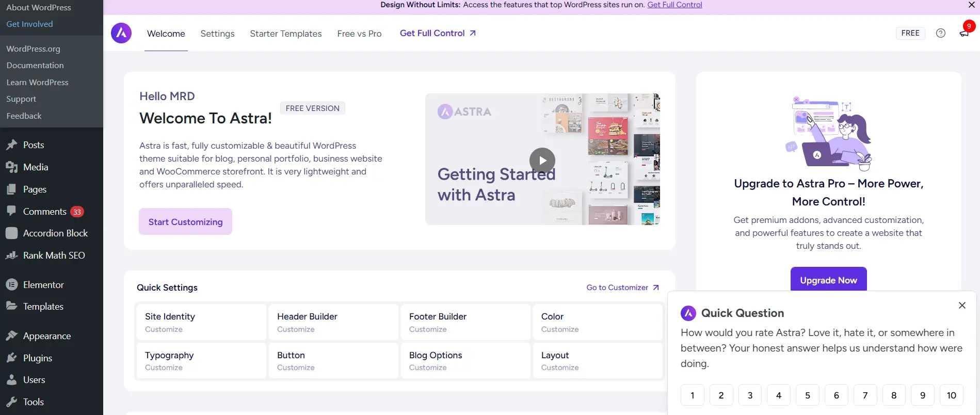Dismiss the top promo banner with X
This screenshot has width=980, height=415.
[x=972, y=5]
